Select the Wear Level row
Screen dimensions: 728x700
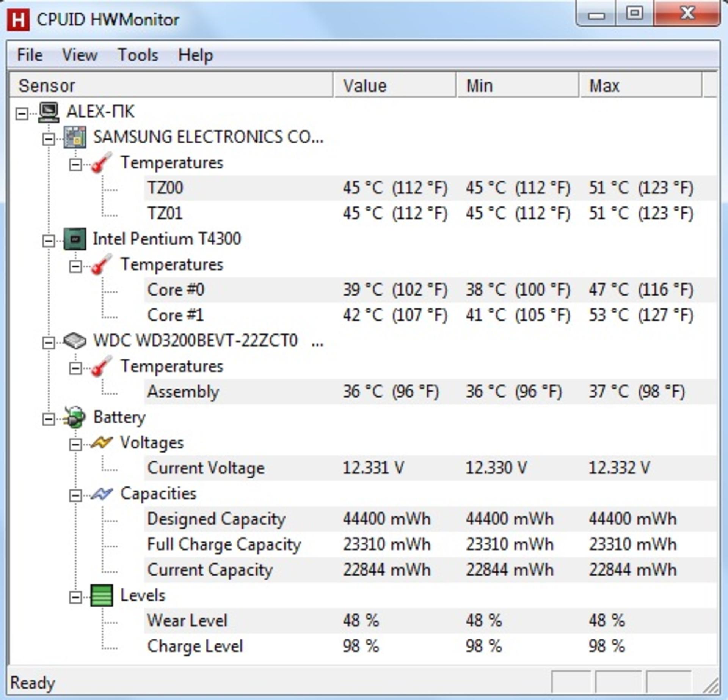point(430,621)
